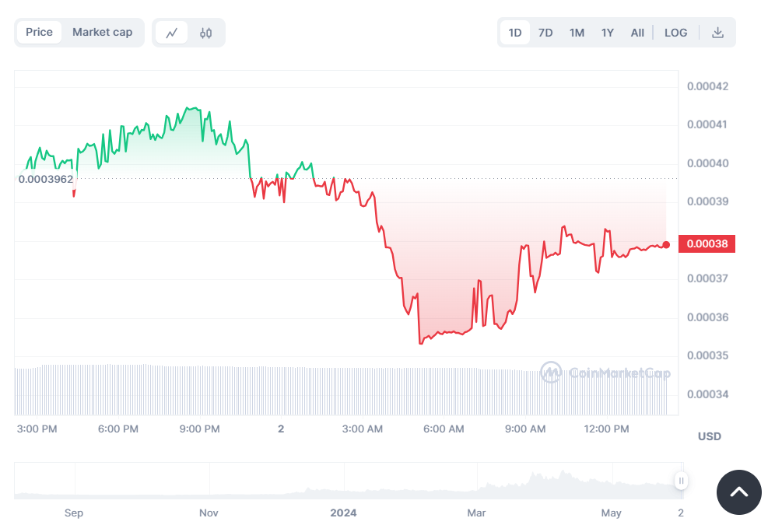Click the 6:00 AM time axis label
This screenshot has height=532, width=775.
[x=444, y=429]
